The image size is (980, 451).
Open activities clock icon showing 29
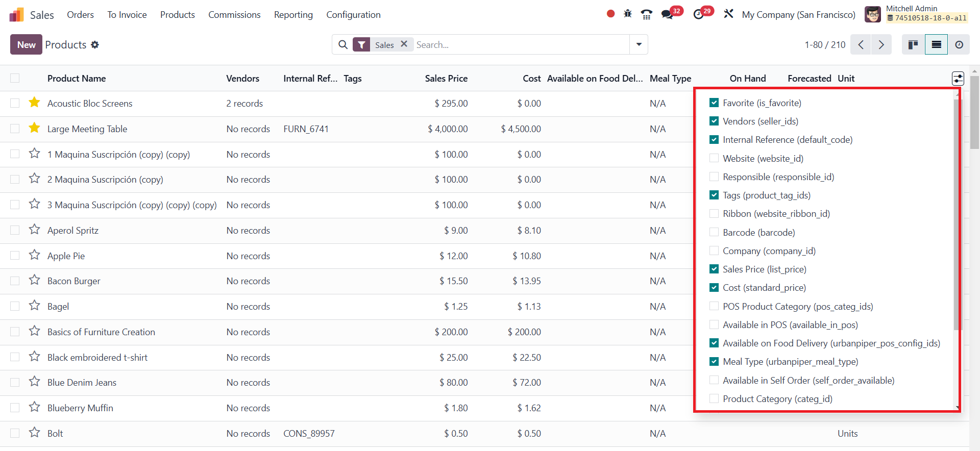(x=699, y=14)
